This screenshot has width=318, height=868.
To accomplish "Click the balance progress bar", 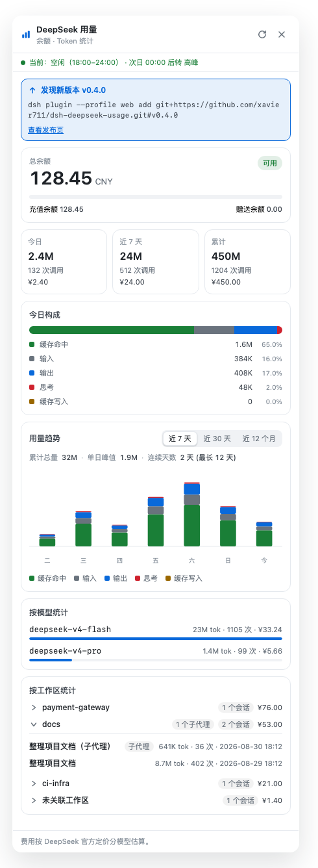I will (156, 196).
